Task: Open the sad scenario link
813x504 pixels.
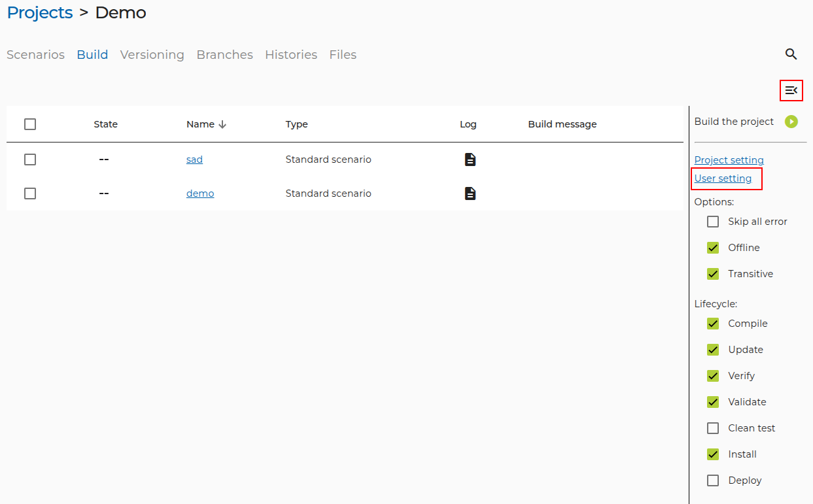Action: (x=194, y=160)
